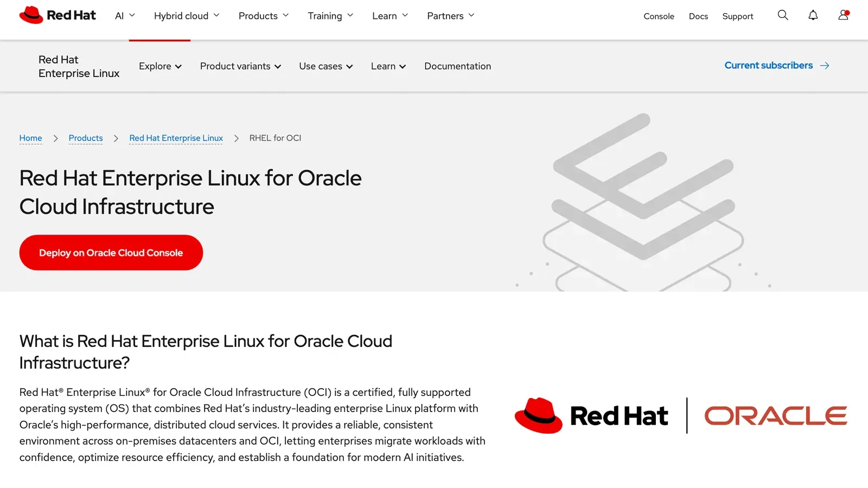Expand the Hybrid cloud menu
This screenshot has height=488, width=868.
click(x=187, y=16)
